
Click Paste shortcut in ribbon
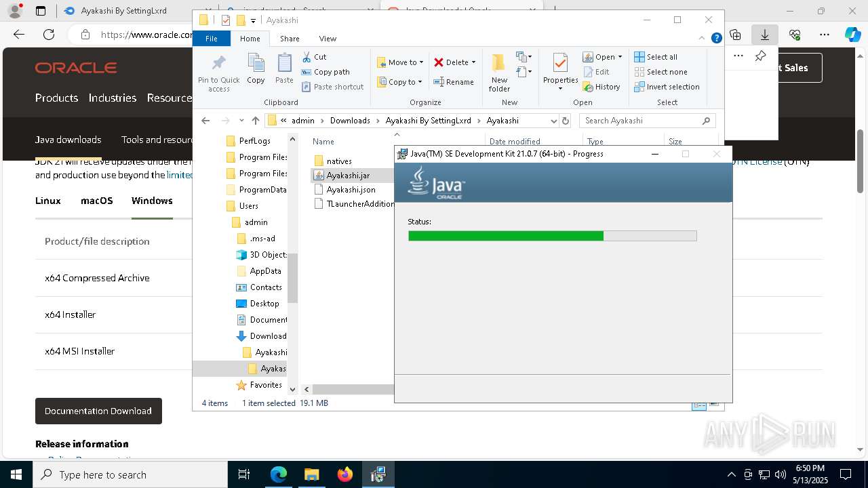(x=332, y=87)
